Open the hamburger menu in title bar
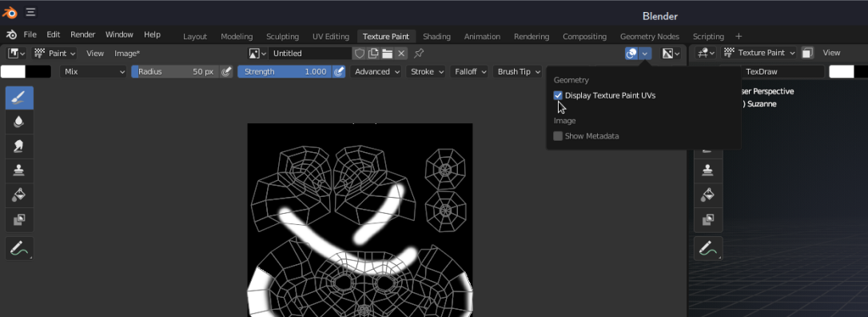Image resolution: width=868 pixels, height=317 pixels. click(x=31, y=12)
